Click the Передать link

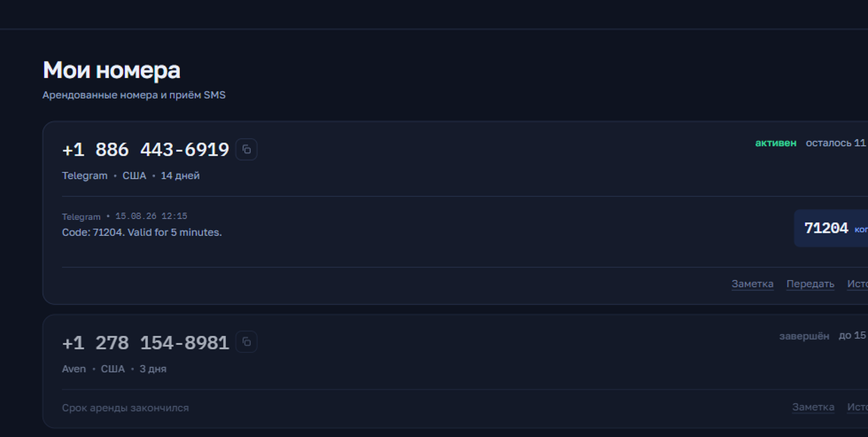pos(810,284)
